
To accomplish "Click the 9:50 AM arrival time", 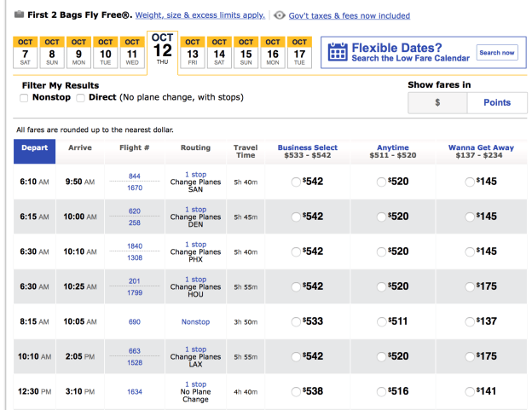I will coord(80,182).
